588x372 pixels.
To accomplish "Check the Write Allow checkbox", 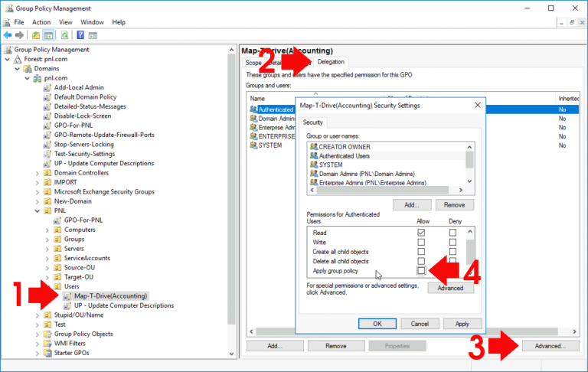I will click(421, 242).
